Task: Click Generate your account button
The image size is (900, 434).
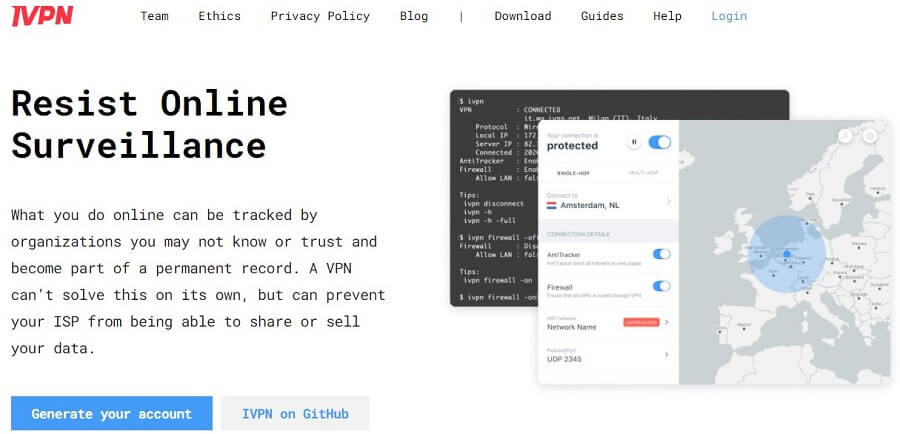Action: (111, 413)
